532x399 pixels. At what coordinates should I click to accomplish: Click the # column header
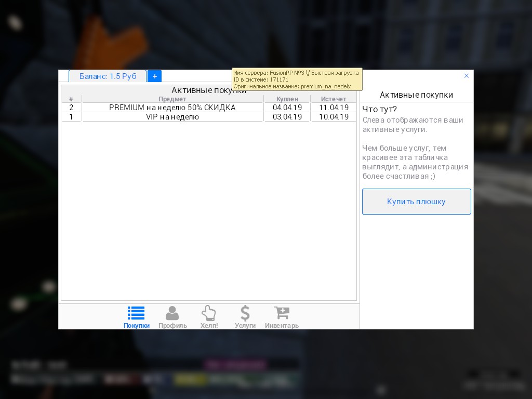71,99
